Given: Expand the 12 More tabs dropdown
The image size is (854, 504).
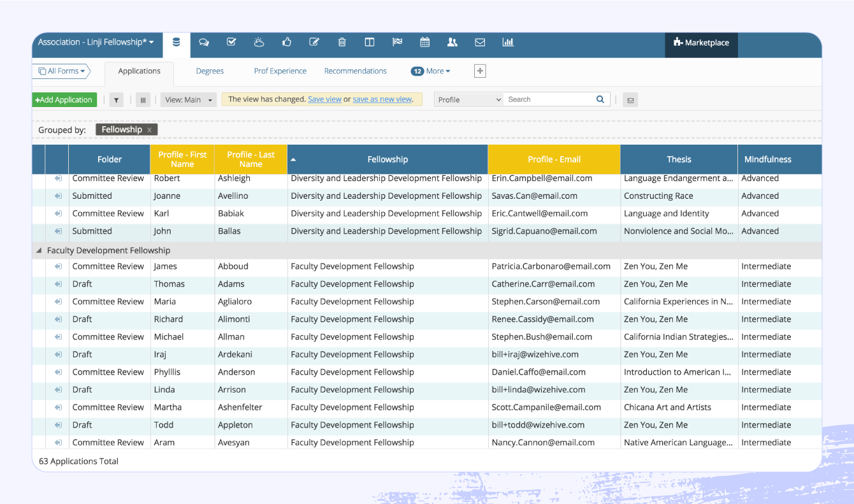Looking at the screenshot, I should [430, 71].
